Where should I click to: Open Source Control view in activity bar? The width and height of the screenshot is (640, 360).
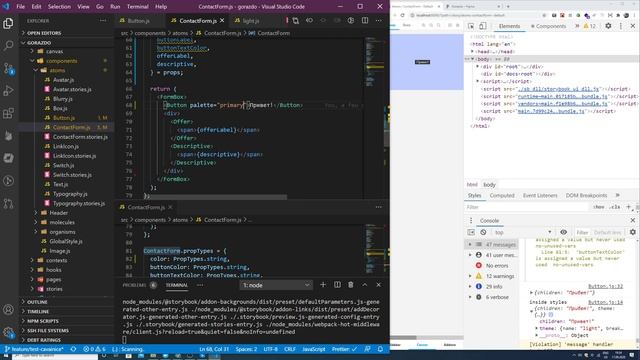(x=8, y=68)
